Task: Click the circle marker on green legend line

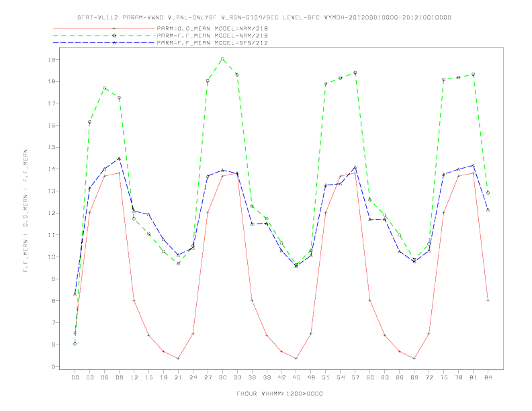Action: 114,36
